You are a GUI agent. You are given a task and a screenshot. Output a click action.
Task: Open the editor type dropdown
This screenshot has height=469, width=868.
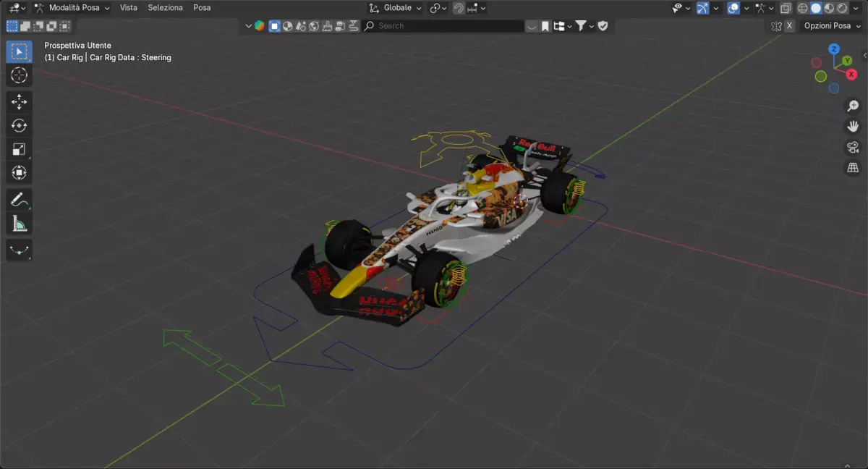(x=16, y=8)
